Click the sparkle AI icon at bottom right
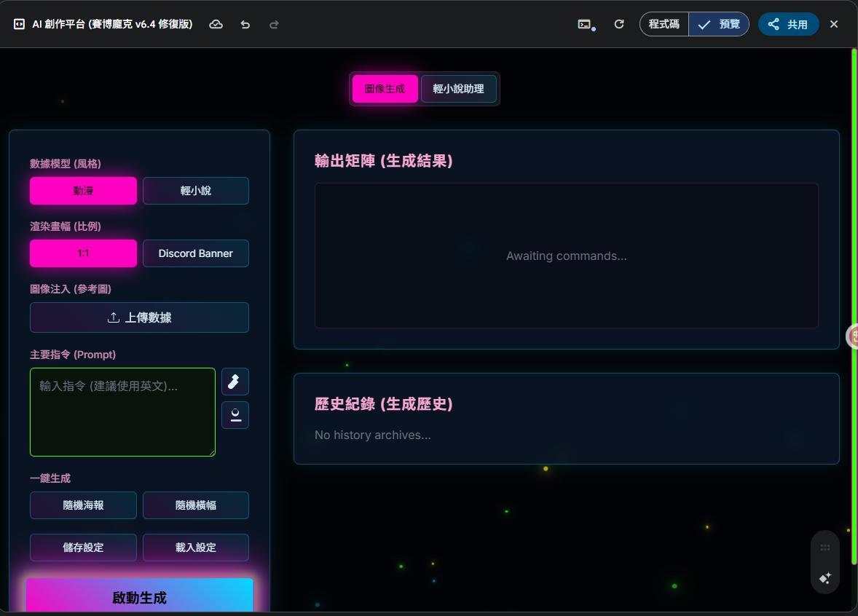858x616 pixels. [824, 578]
